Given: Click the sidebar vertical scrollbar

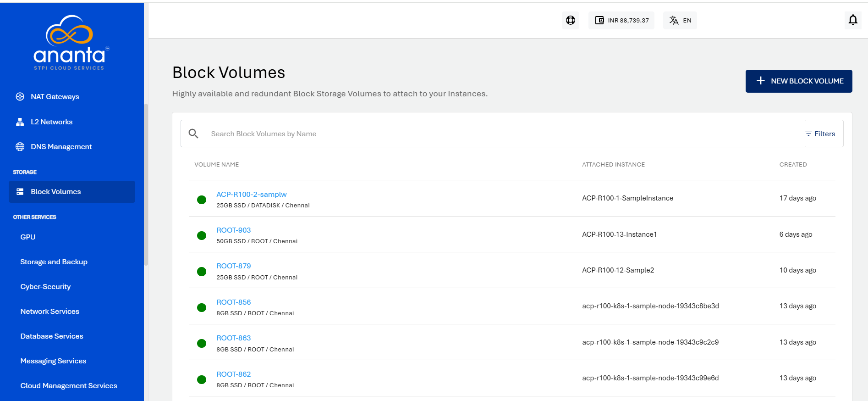Looking at the screenshot, I should click(x=146, y=184).
